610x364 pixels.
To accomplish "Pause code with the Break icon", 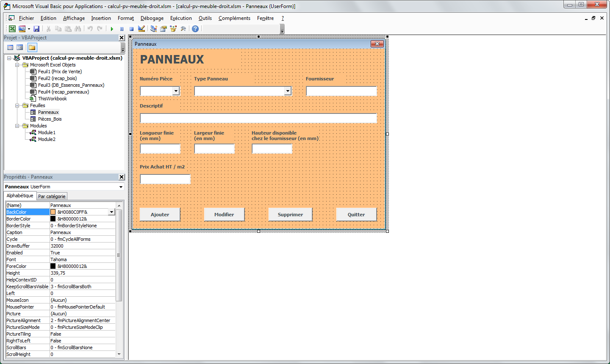I will 122,29.
